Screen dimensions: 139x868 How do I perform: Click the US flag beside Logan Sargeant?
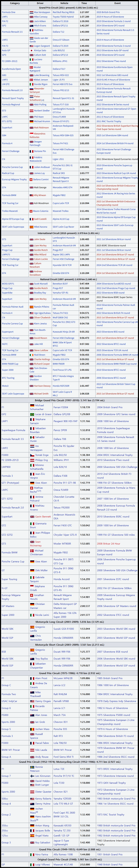(31, 46)
